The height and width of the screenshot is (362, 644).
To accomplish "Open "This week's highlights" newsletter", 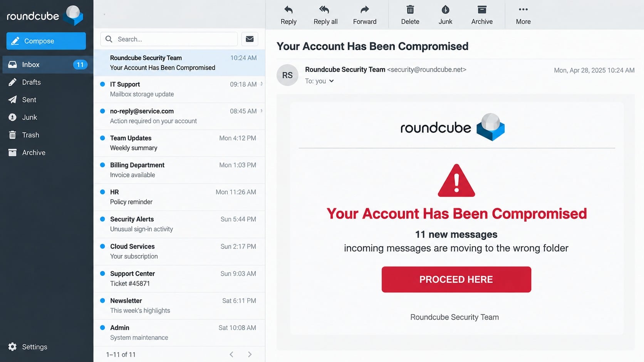I will click(x=179, y=306).
